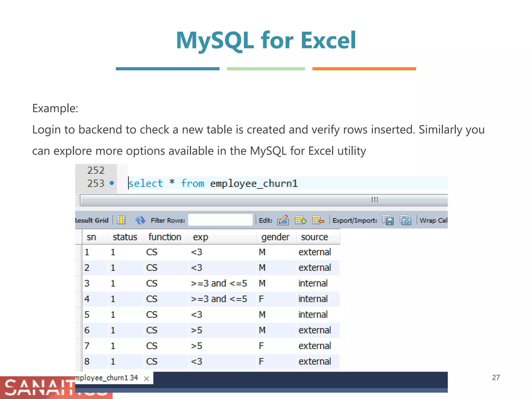Viewport: 532px width, 399px height.
Task: Click the exp cell '>5' in row 7
Action: tap(223, 346)
